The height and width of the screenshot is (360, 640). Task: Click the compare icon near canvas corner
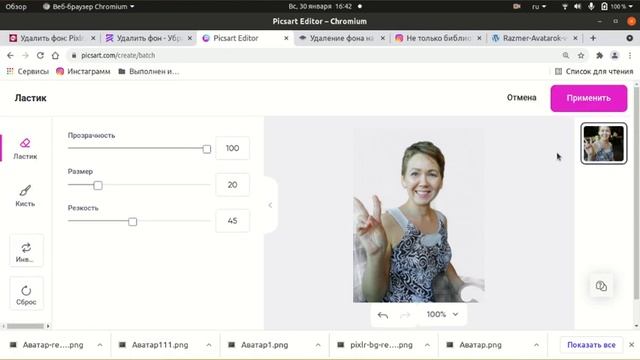(x=601, y=286)
